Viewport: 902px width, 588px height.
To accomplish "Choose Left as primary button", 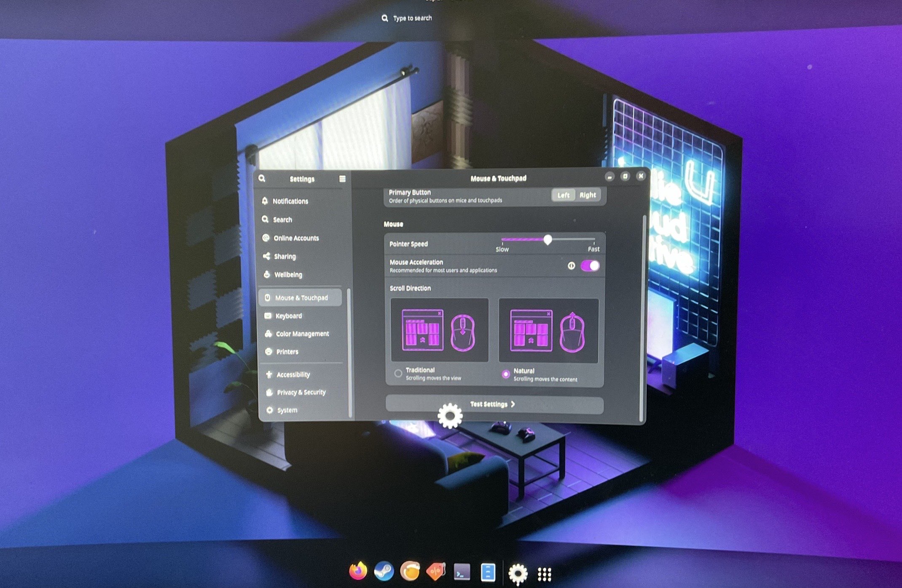I will tap(563, 195).
